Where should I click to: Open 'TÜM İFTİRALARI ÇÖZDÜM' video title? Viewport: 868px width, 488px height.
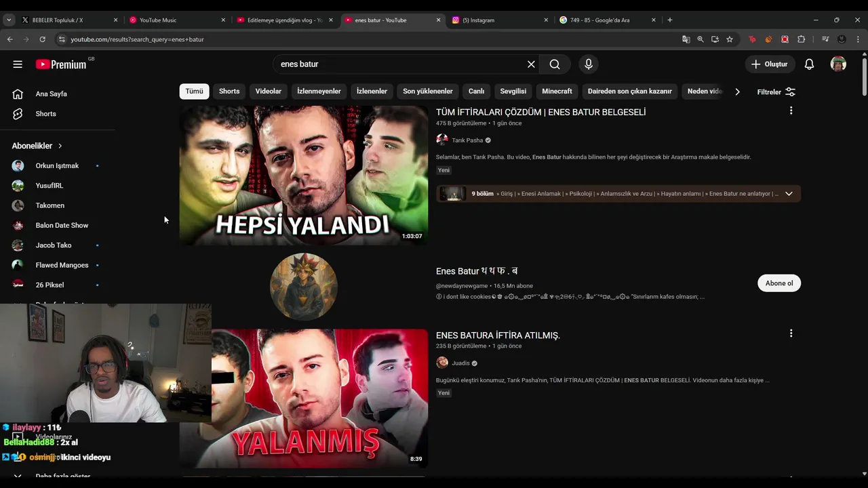(540, 113)
